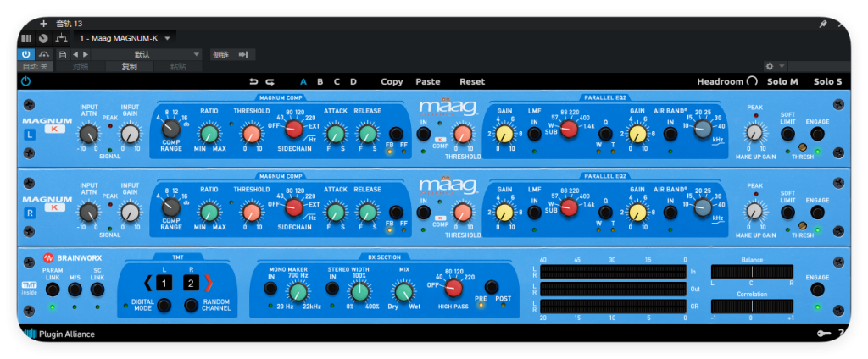The image size is (868, 359).
Task: Select preset slot A
Action: [x=303, y=82]
